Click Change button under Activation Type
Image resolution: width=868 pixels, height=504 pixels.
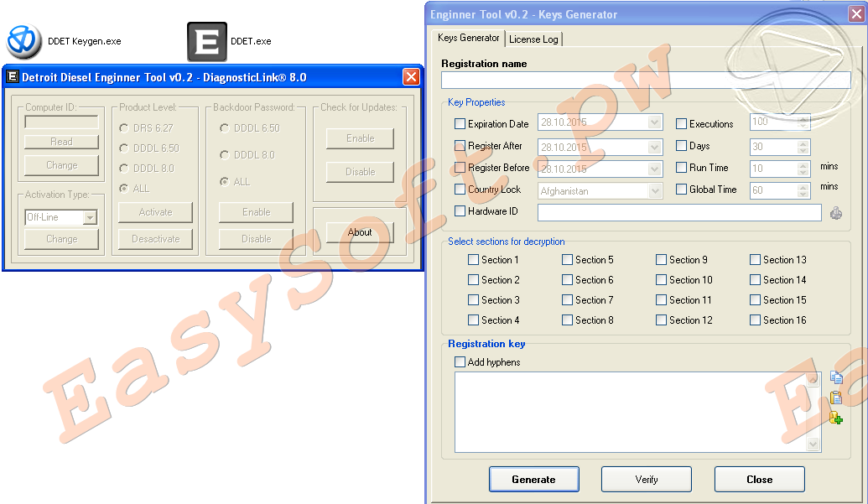61,239
